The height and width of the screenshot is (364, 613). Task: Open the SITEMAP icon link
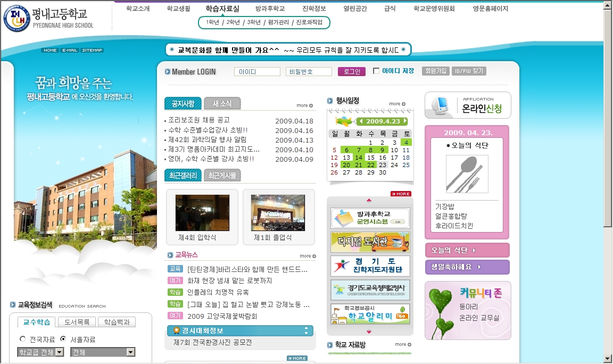[92, 50]
